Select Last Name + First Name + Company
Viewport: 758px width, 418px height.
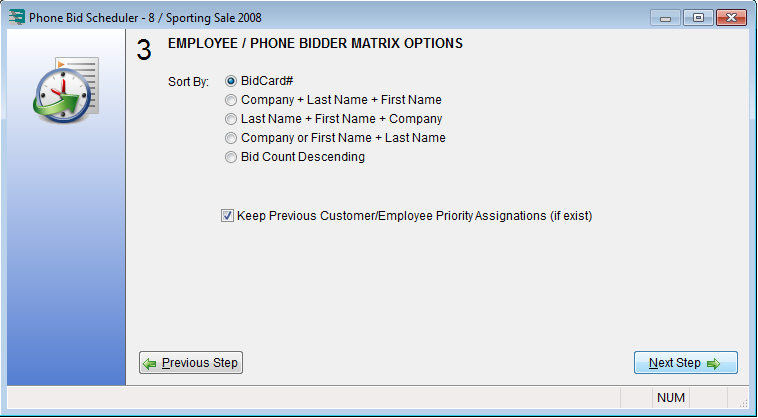[x=231, y=119]
